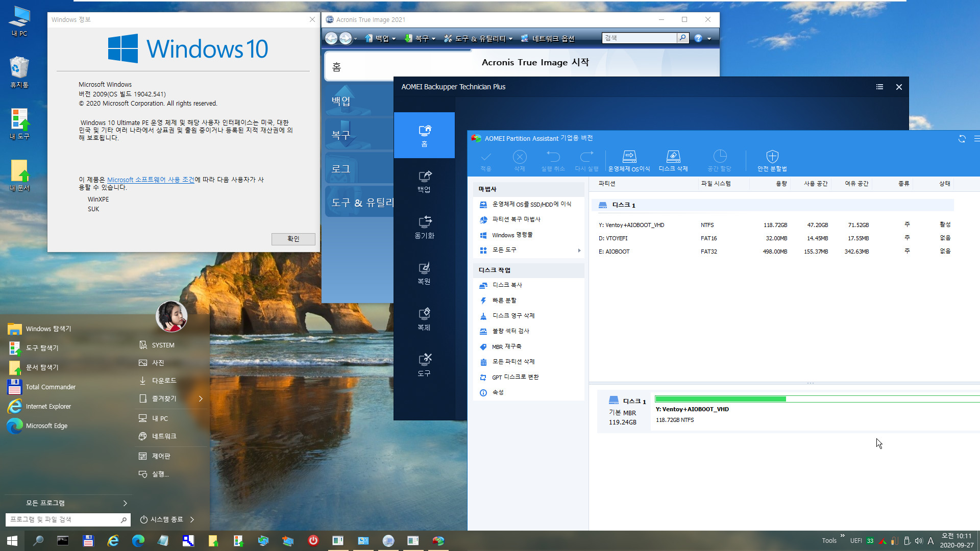The height and width of the screenshot is (551, 980).
Task: Click the Y: partition green usage bar
Action: (720, 399)
